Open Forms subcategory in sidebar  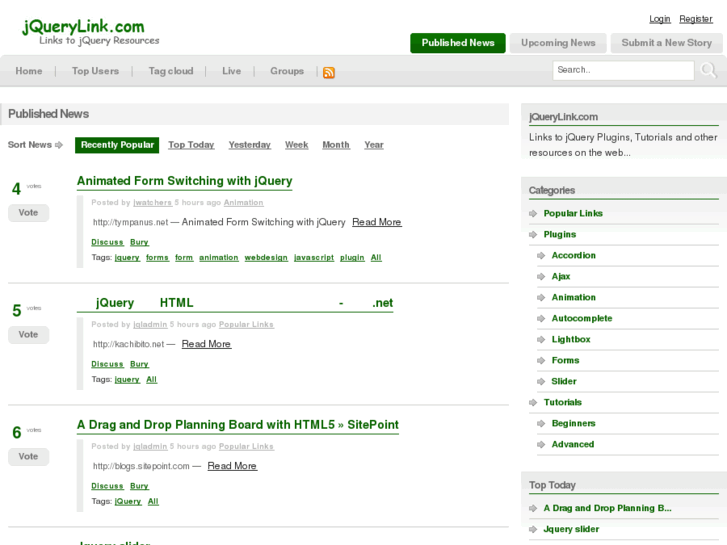(x=565, y=360)
